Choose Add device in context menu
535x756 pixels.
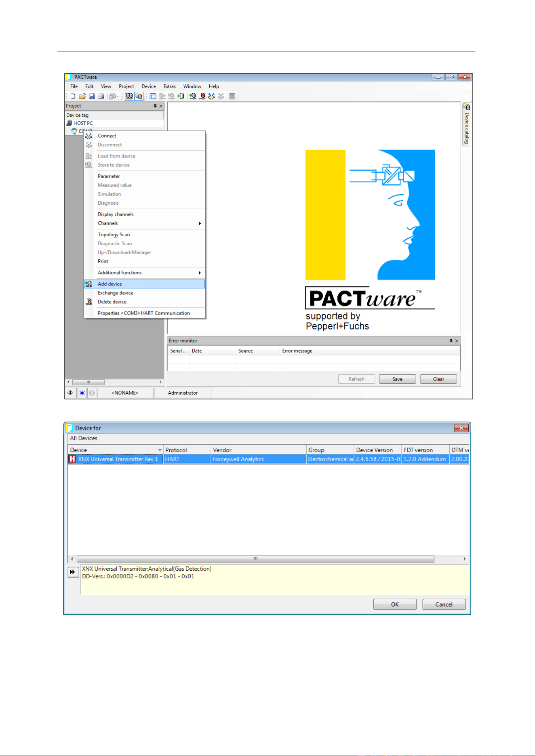[x=145, y=284]
